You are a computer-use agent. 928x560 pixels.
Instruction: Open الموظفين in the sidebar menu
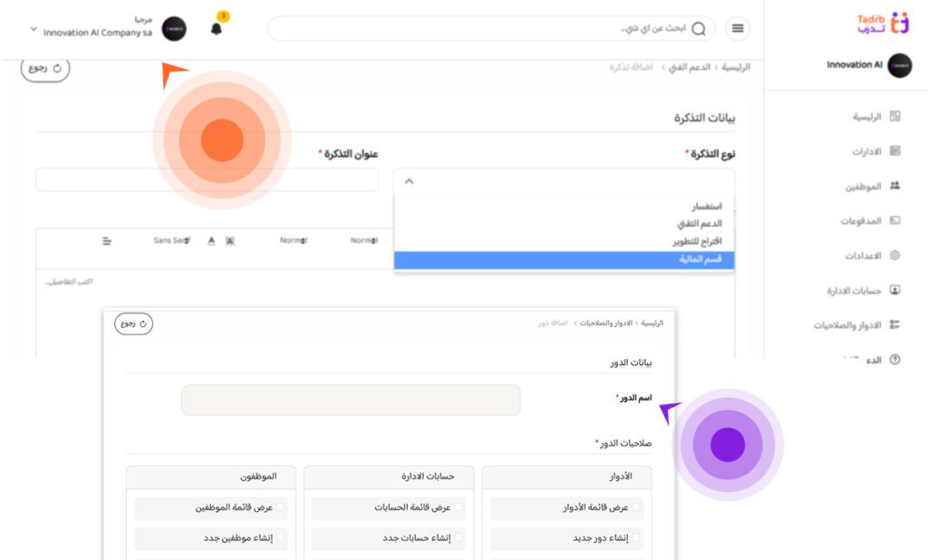tap(863, 187)
